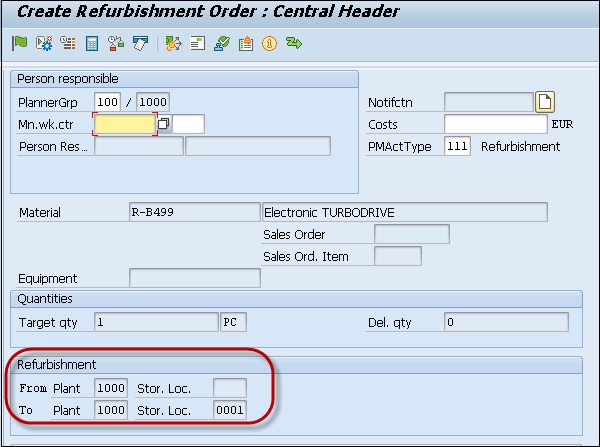Click the document with lines toolbar icon
This screenshot has height=447, width=600.
(196, 44)
